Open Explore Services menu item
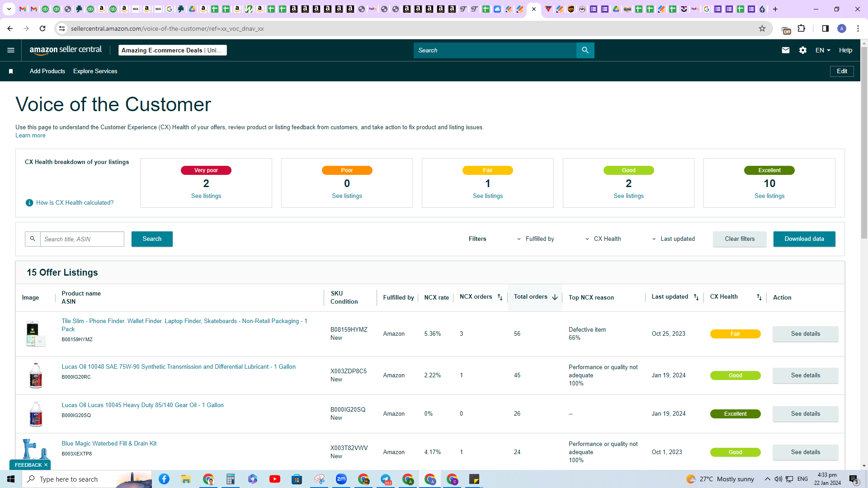 tap(95, 71)
